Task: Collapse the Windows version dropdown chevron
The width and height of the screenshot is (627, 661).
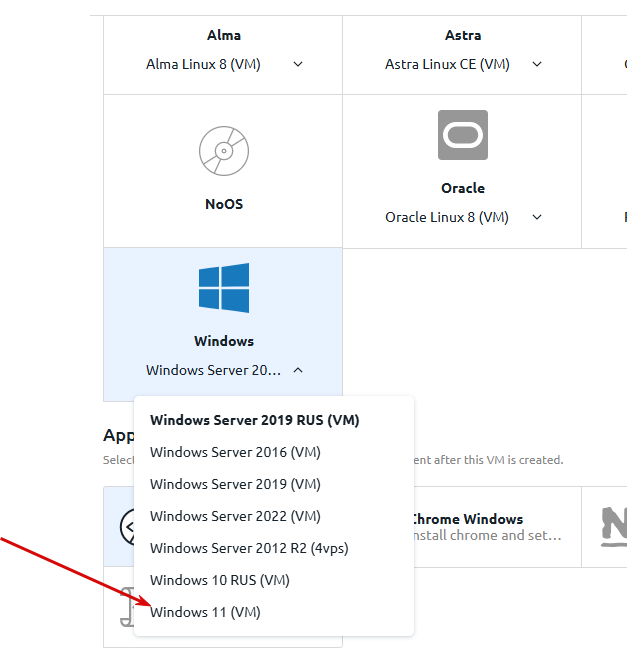Action: click(298, 370)
